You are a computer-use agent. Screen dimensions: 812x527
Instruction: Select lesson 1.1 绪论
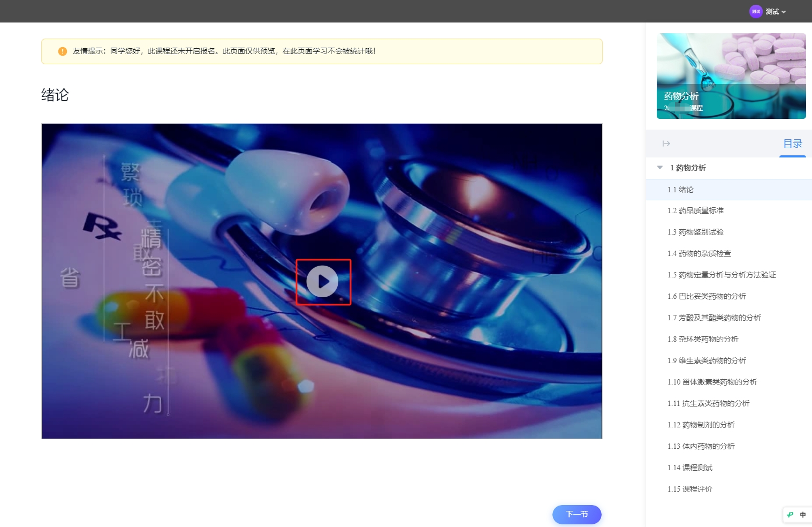[680, 190]
